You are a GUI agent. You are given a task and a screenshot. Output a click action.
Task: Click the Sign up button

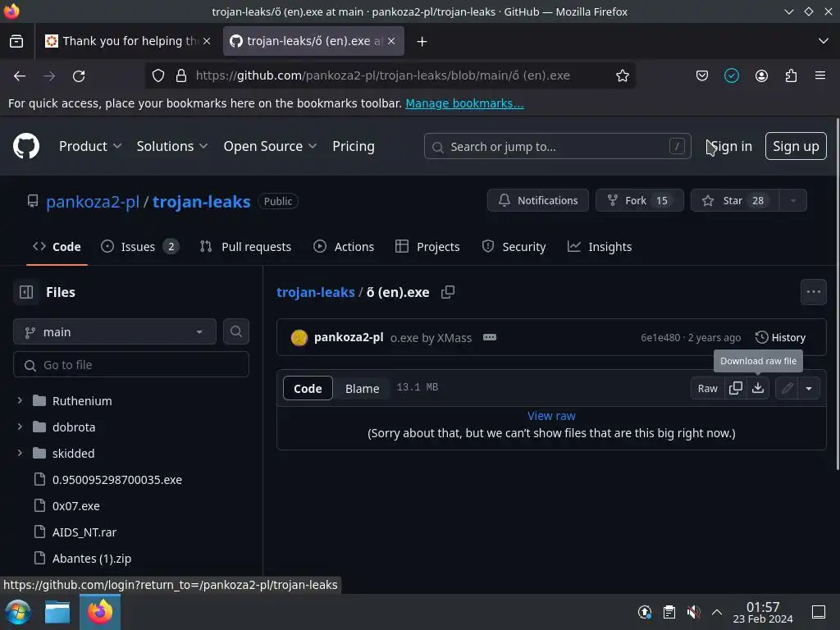pos(796,146)
